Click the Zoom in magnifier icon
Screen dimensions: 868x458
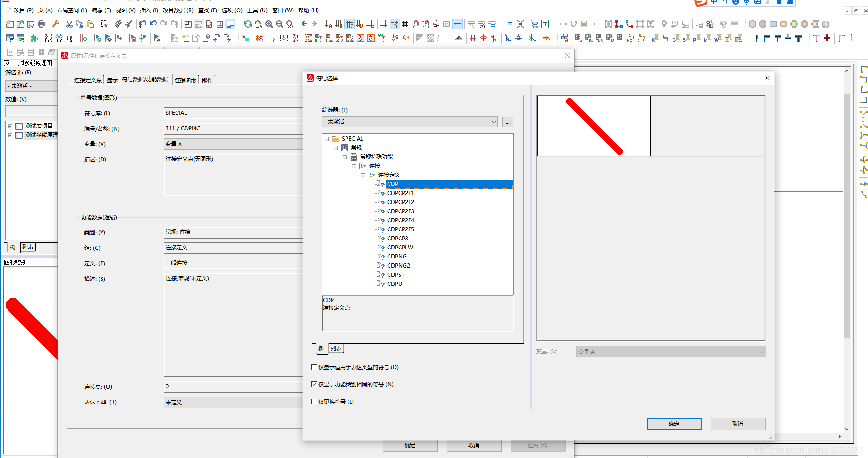[x=269, y=24]
